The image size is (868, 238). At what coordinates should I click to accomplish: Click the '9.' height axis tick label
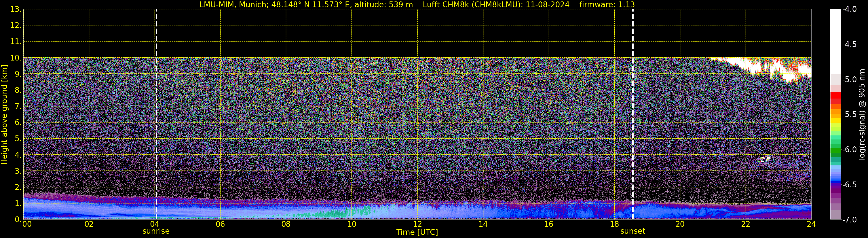18,74
